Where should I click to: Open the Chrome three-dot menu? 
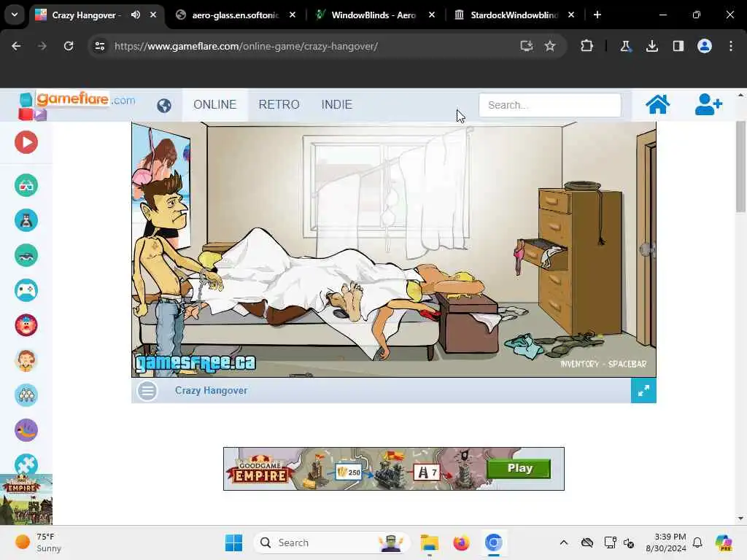[x=731, y=46]
